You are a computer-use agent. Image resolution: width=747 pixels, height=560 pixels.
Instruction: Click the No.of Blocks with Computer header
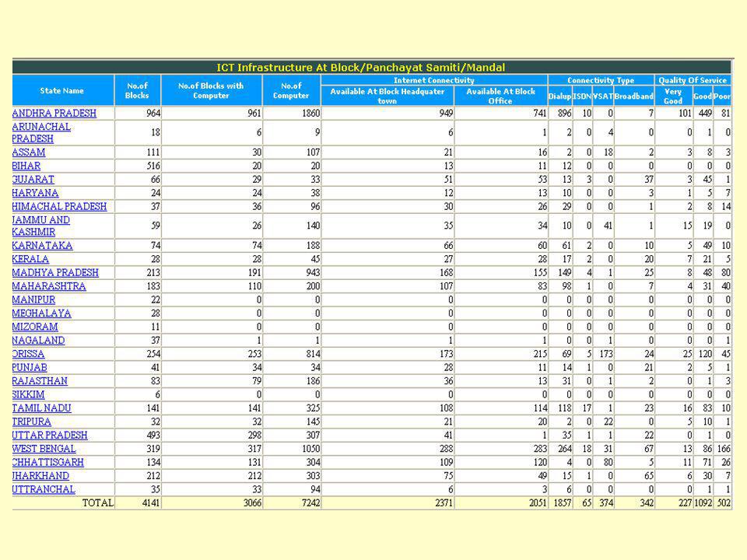point(211,90)
